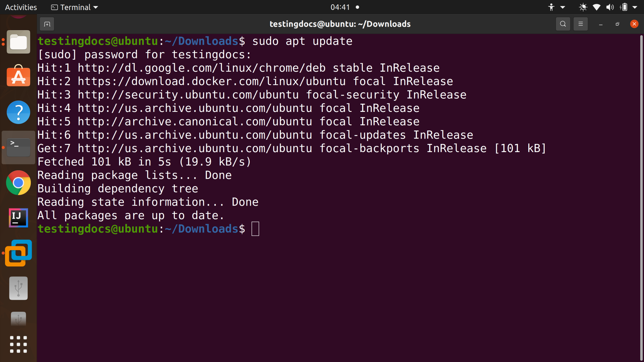Click the Wi-Fi indicator in the top bar

596,7
